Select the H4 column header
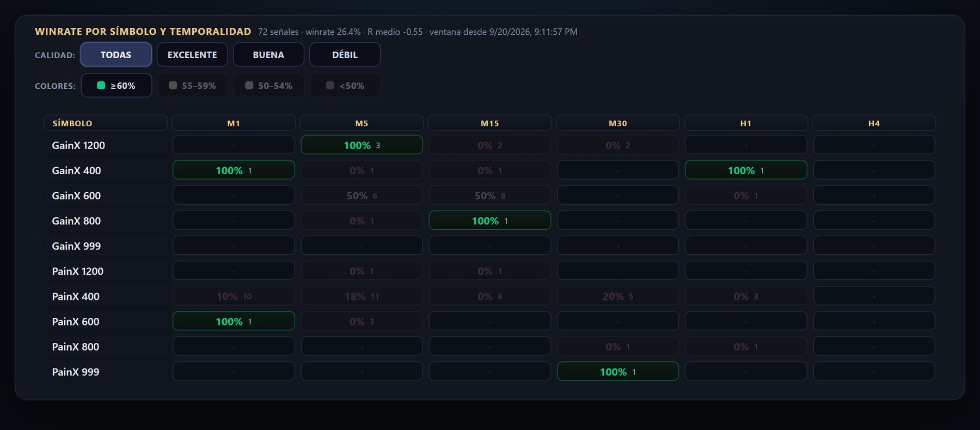This screenshot has height=430, width=980. tap(874, 123)
